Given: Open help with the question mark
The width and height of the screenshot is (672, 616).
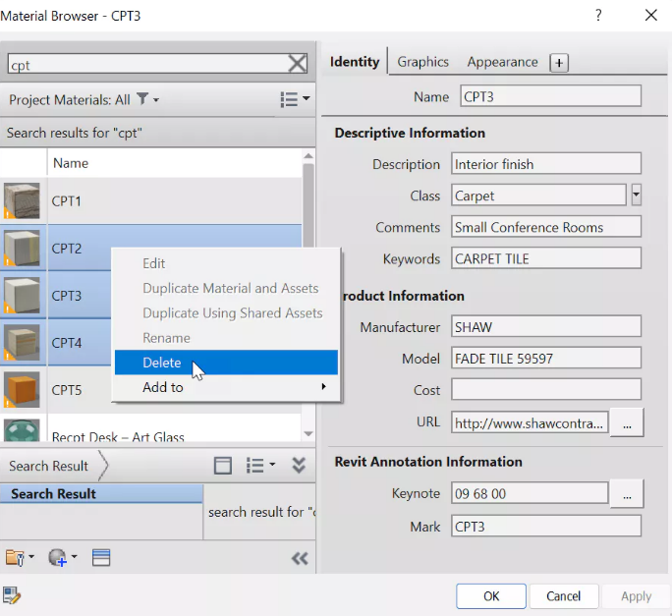Looking at the screenshot, I should 598,16.
